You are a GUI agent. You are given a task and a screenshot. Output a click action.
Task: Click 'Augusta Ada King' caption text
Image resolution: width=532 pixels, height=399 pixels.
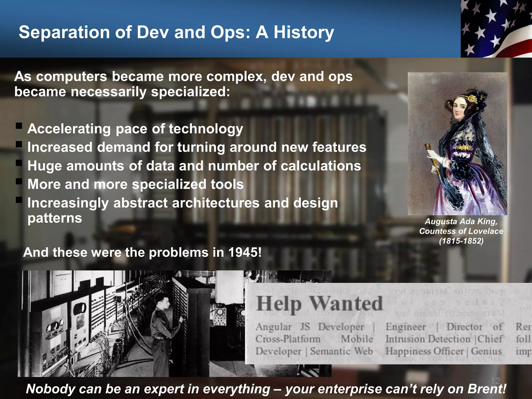point(461,221)
